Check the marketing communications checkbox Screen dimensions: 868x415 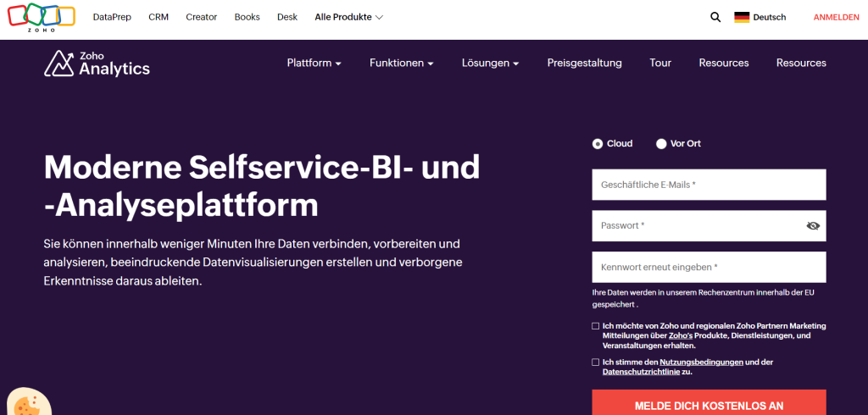click(596, 326)
